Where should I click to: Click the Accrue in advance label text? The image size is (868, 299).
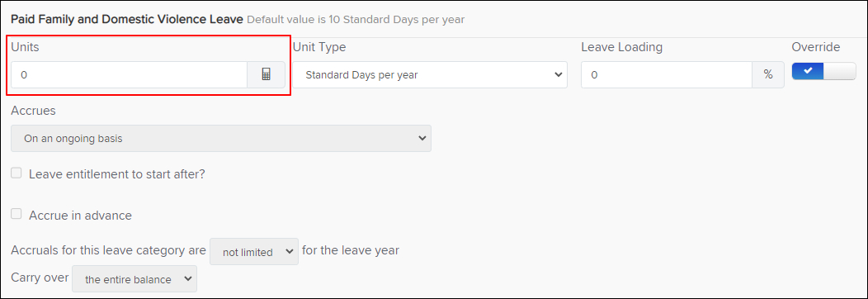point(80,216)
